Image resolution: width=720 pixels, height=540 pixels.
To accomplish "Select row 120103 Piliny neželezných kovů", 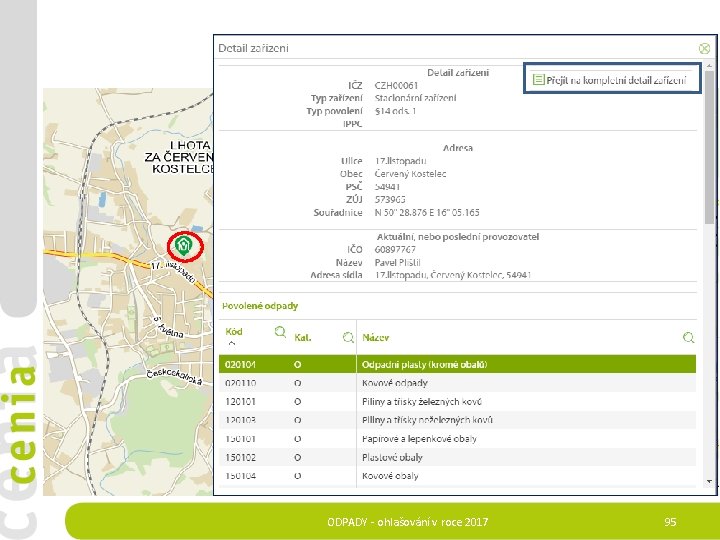I will 457,420.
